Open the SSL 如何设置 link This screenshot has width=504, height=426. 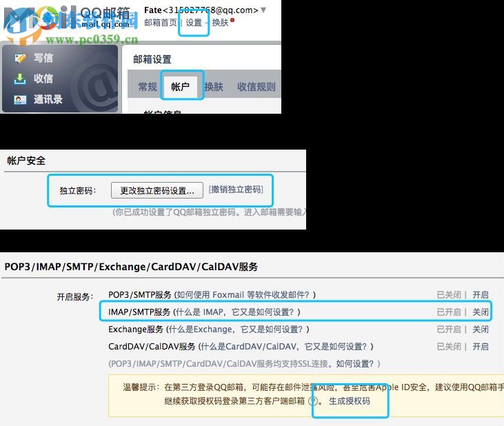pos(355,364)
